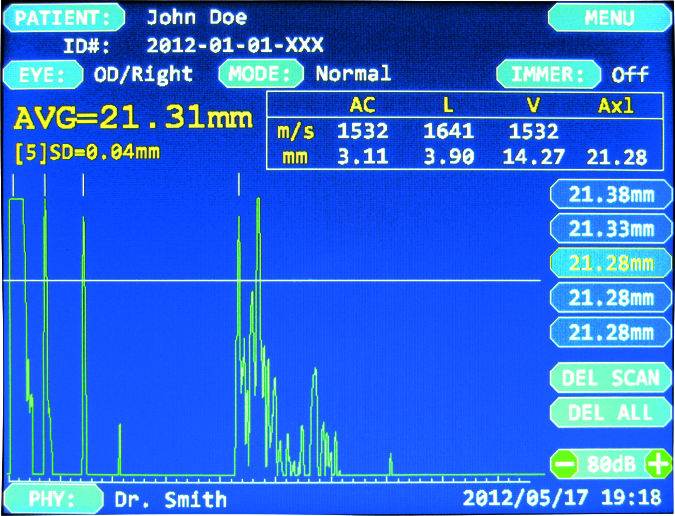The height and width of the screenshot is (516, 675).
Task: Delete current scan with DEL SCAN
Action: (x=611, y=378)
